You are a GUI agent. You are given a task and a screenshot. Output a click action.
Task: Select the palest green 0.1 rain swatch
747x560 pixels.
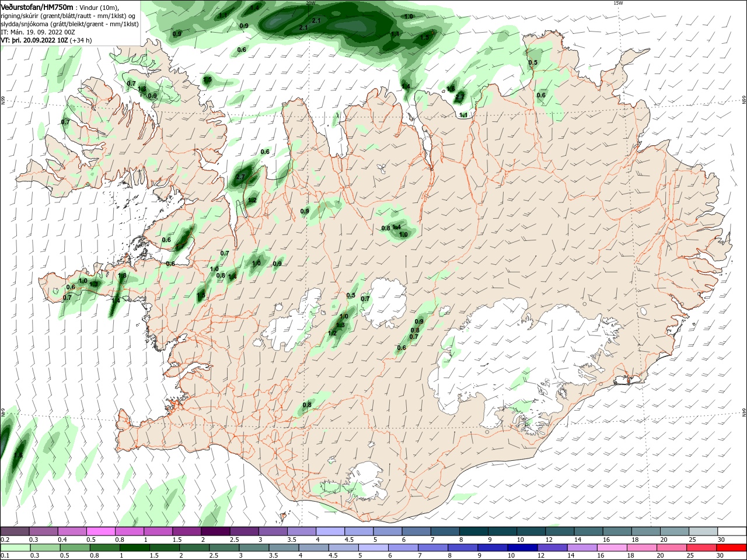pos(15,548)
